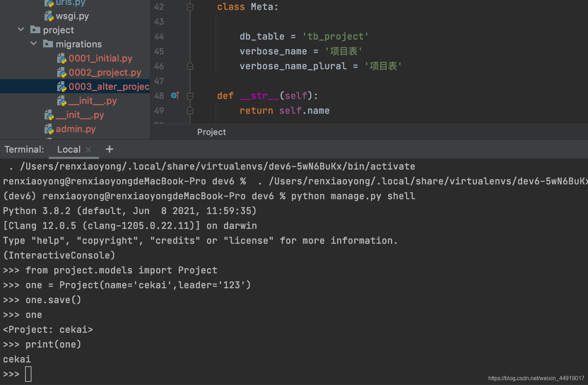Click the Terminal: panel label

24,149
